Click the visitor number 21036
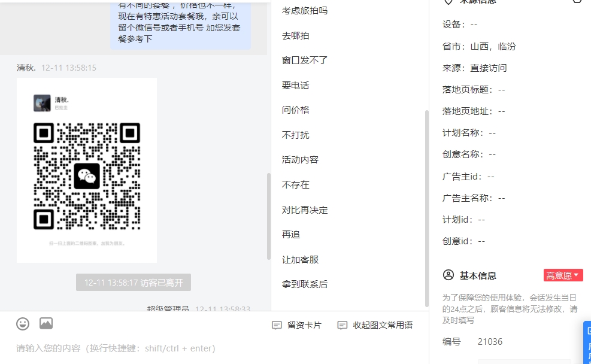The width and height of the screenshot is (591, 364). pyautogui.click(x=490, y=342)
